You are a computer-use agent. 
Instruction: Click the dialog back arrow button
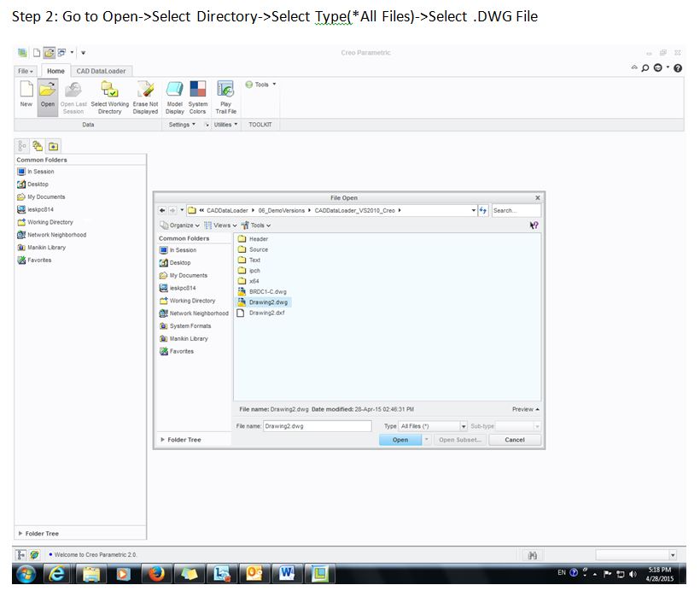point(162,210)
